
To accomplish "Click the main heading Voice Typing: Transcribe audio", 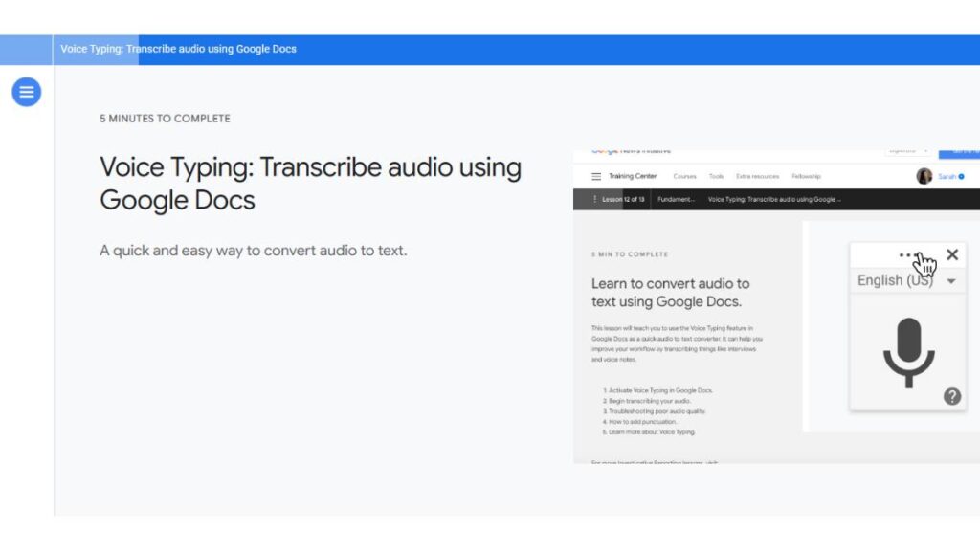I will 311,184.
